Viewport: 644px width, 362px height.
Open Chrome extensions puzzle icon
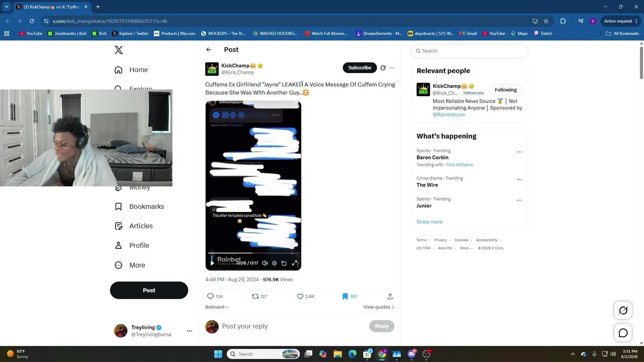pos(563,21)
